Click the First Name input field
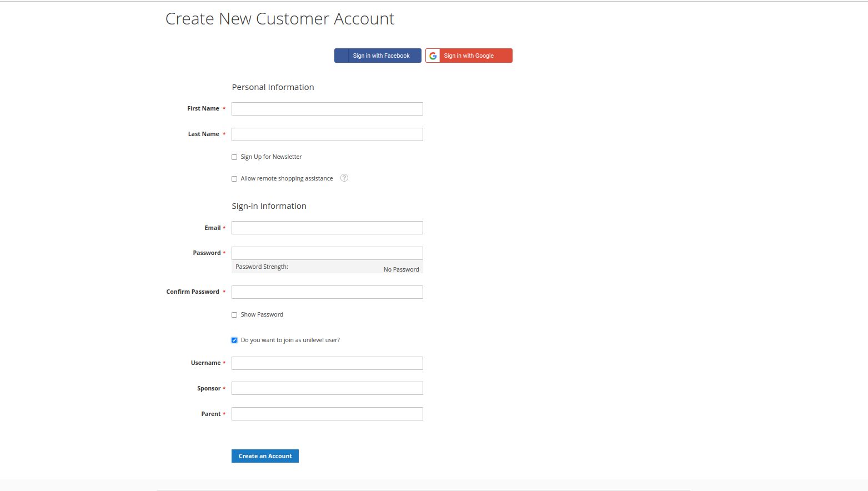This screenshot has height=491, width=868. pos(327,109)
